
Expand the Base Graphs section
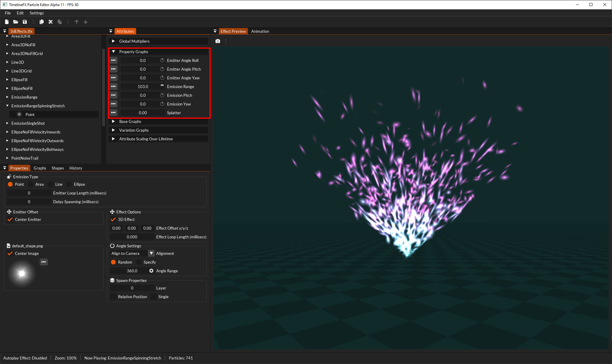(114, 121)
